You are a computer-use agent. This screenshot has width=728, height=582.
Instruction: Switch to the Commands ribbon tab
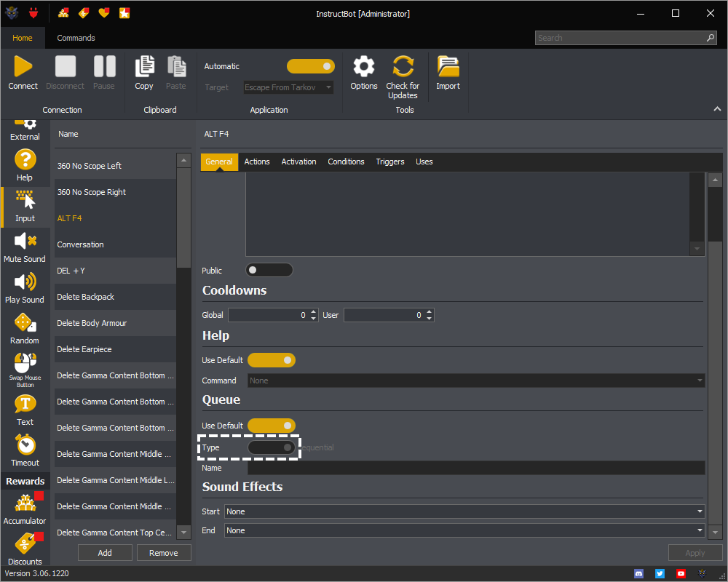76,38
